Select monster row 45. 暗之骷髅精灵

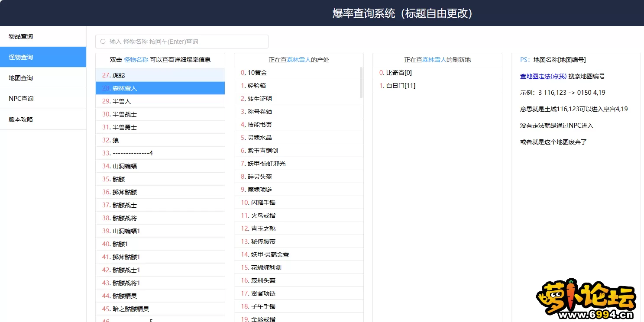[x=160, y=309]
